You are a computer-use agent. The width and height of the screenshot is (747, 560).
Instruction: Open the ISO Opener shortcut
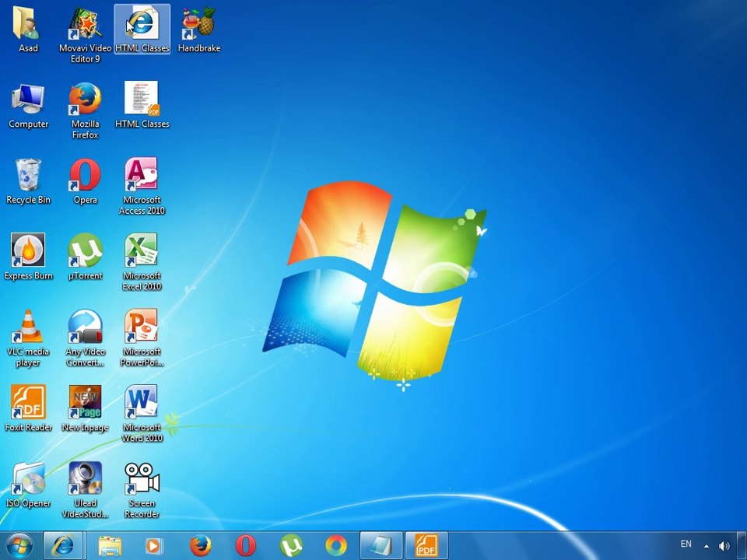click(x=28, y=485)
